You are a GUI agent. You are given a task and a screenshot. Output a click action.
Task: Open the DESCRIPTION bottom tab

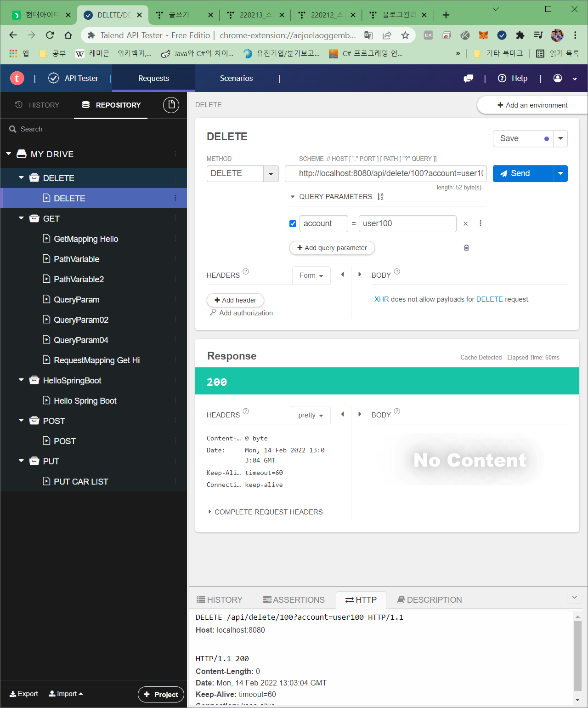[x=430, y=600]
